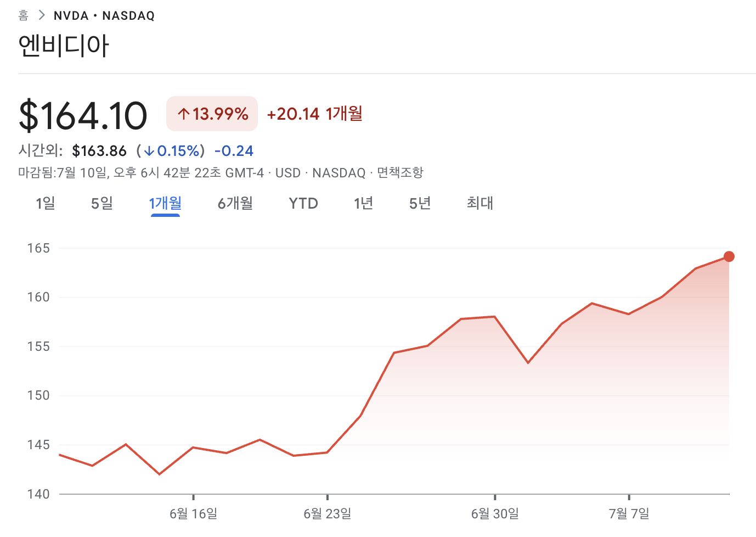
Task: Click the red endpoint dot on chart
Action: [x=729, y=256]
